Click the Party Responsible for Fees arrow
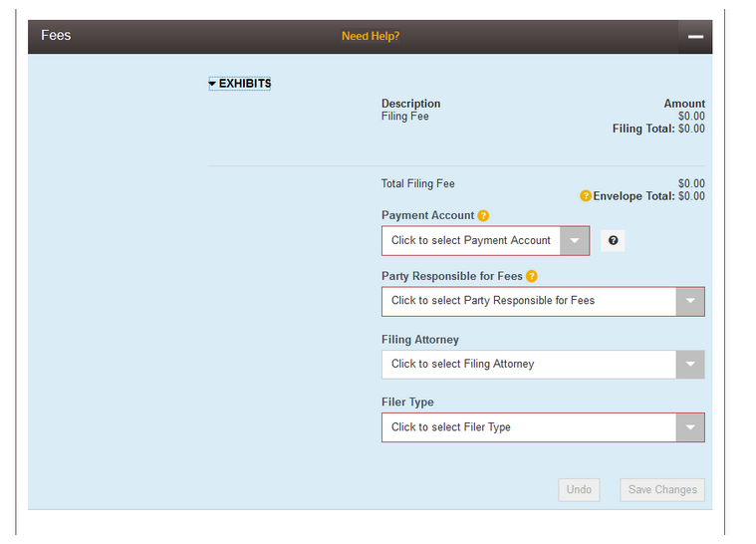 click(689, 301)
